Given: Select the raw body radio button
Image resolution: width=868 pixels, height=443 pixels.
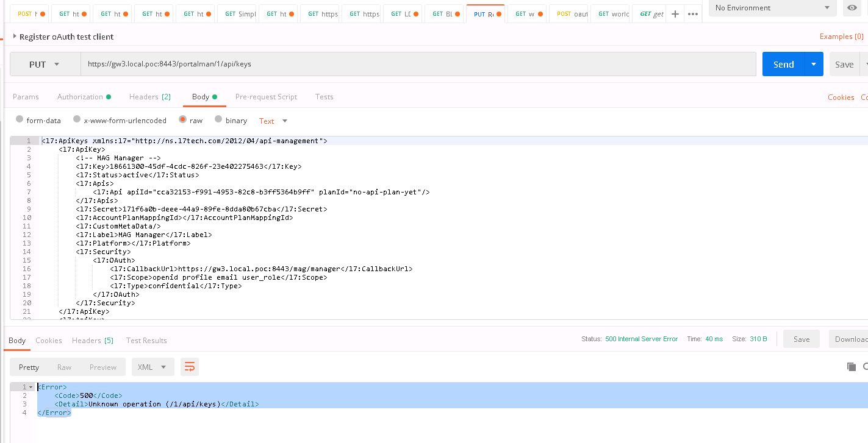Looking at the screenshot, I should [182, 119].
